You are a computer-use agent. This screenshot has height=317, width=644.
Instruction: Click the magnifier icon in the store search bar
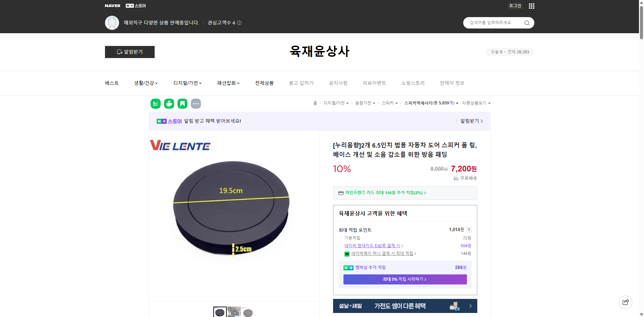pyautogui.click(x=527, y=23)
